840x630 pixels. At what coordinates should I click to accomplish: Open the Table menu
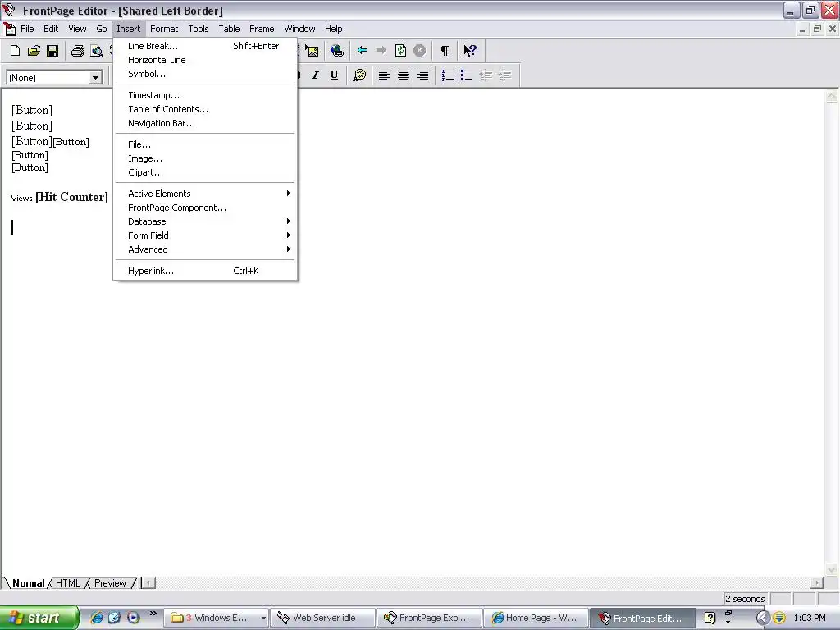[229, 29]
